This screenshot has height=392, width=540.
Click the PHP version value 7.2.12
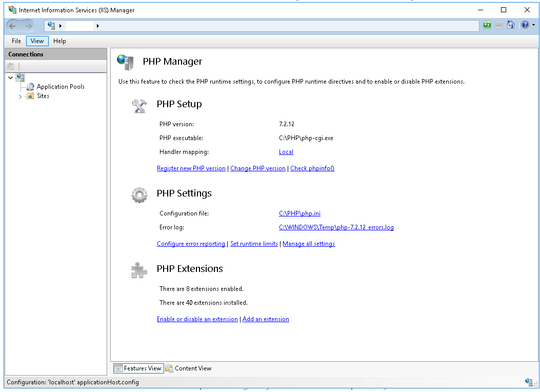point(287,124)
